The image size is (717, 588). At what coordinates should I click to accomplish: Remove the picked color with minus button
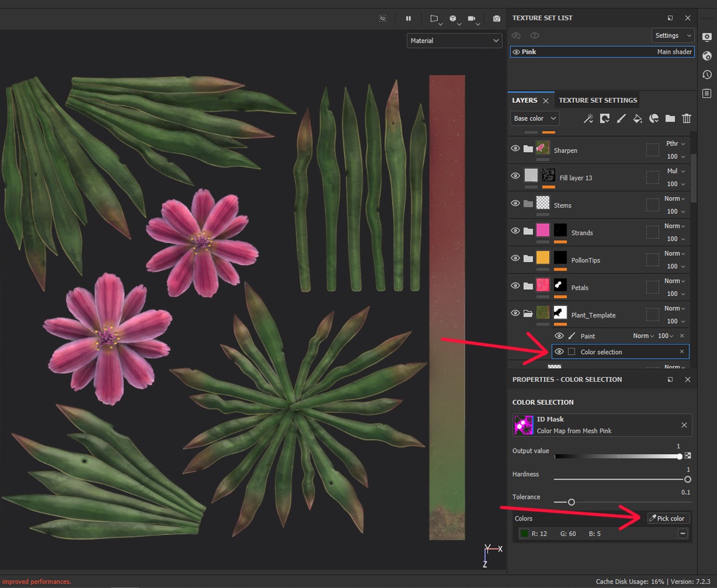coord(683,534)
